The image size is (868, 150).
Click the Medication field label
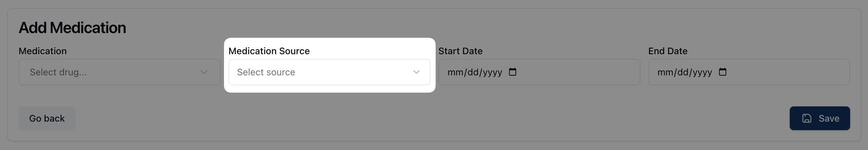43,51
